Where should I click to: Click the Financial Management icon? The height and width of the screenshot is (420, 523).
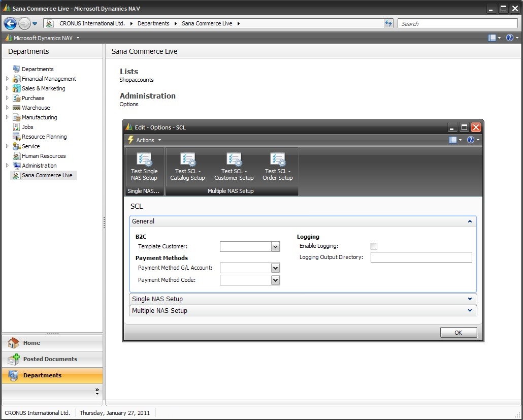[16, 79]
